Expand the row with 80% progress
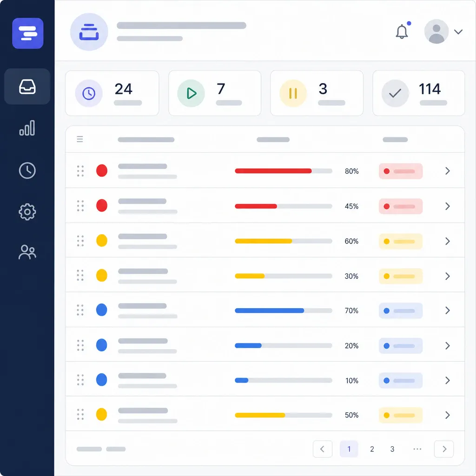This screenshot has height=476, width=476. [448, 171]
